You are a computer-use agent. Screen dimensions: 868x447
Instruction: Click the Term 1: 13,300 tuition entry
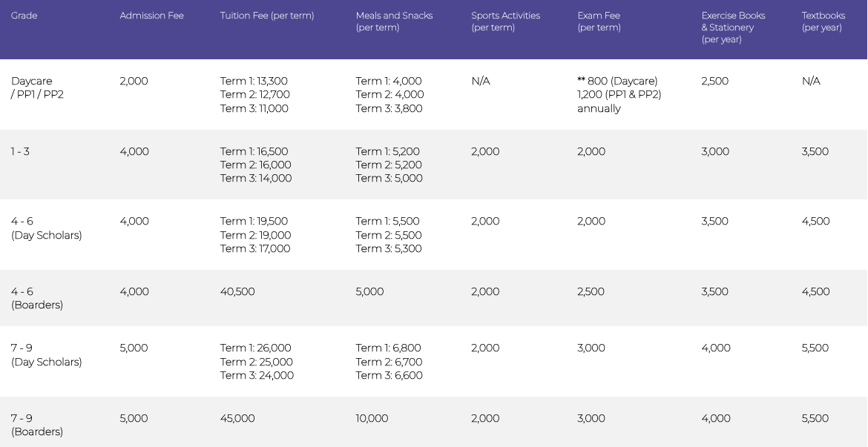tap(254, 81)
